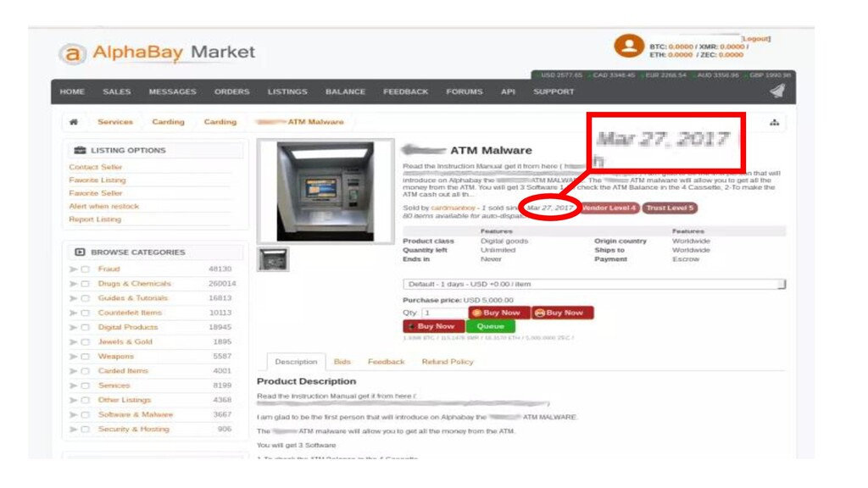Open the HOME menu item

(x=72, y=91)
